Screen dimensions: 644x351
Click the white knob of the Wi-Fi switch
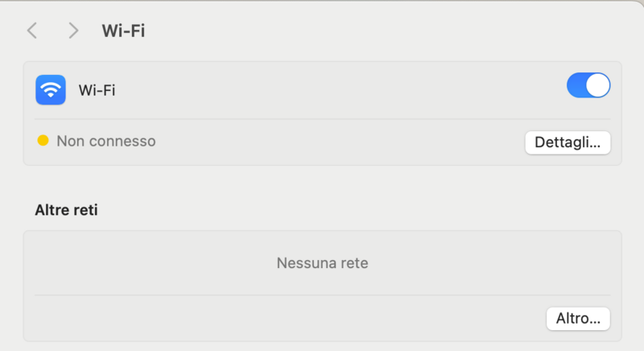point(597,85)
